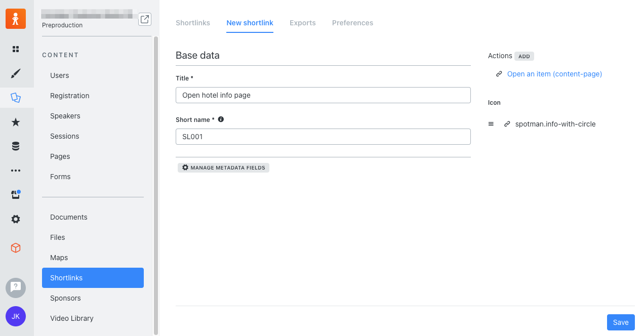Open the Exports tab
The width and height of the screenshot is (644, 336).
303,23
